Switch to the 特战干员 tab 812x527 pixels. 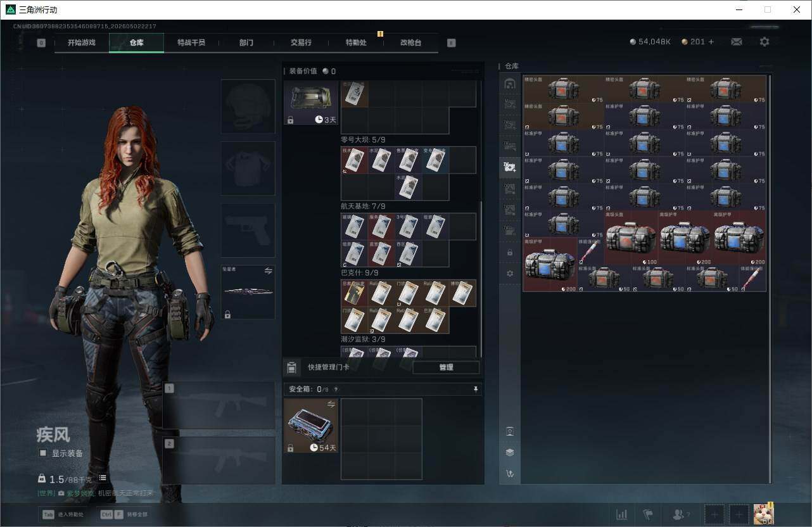point(191,42)
